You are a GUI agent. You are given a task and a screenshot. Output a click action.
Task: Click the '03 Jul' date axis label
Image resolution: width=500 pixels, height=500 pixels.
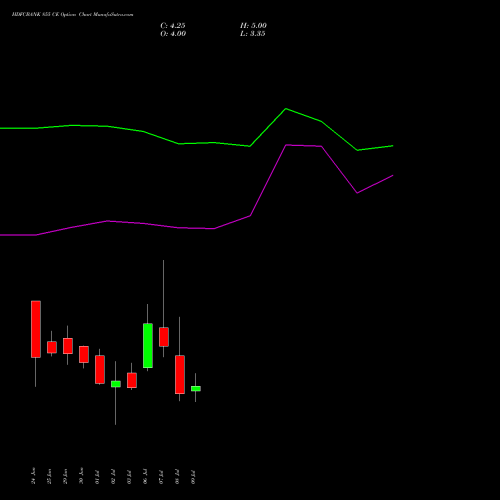pyautogui.click(x=129, y=477)
